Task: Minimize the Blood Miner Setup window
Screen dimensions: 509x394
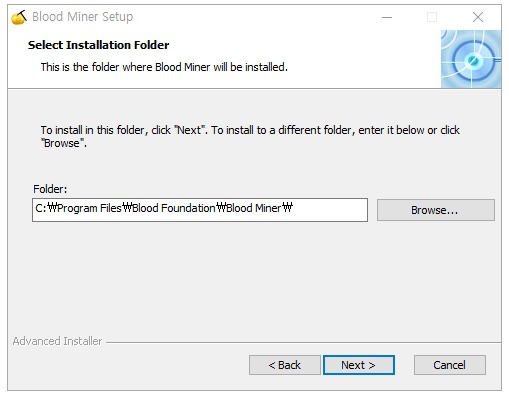Action: point(387,17)
